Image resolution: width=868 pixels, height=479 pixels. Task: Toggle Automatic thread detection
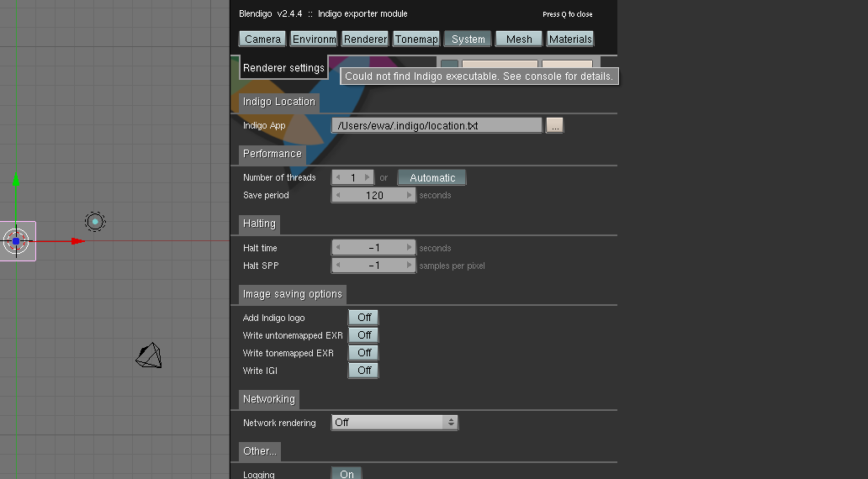coord(431,177)
